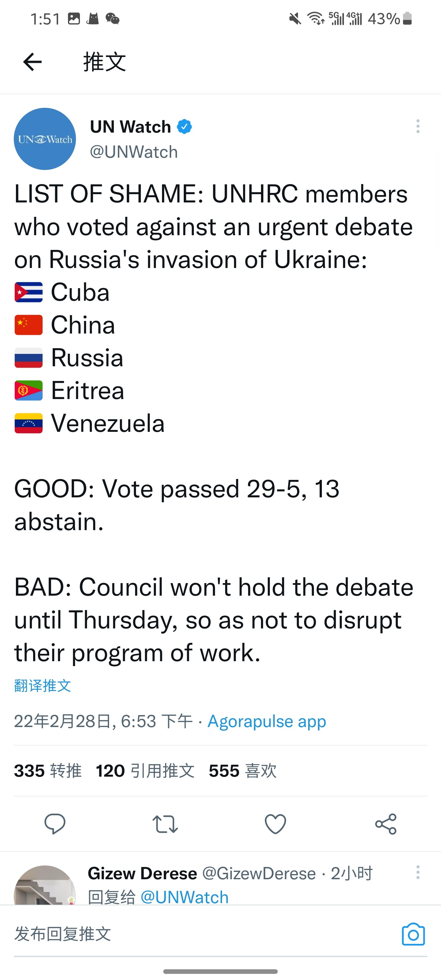Image resolution: width=441 pixels, height=980 pixels.
Task: Open Gizew Derese's avatar
Action: (45, 886)
